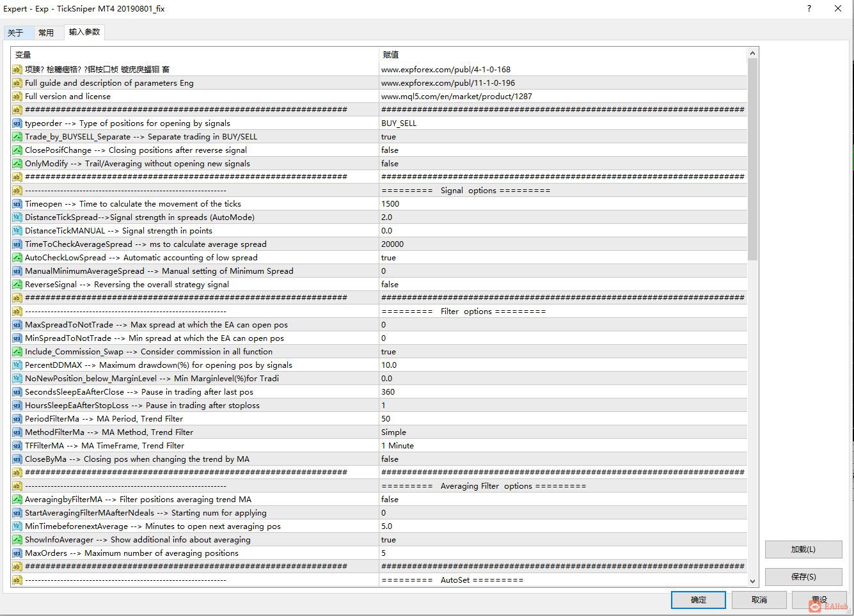Click the double-type icon beside DistanceTickSpread
The width and height of the screenshot is (854, 616).
point(17,217)
